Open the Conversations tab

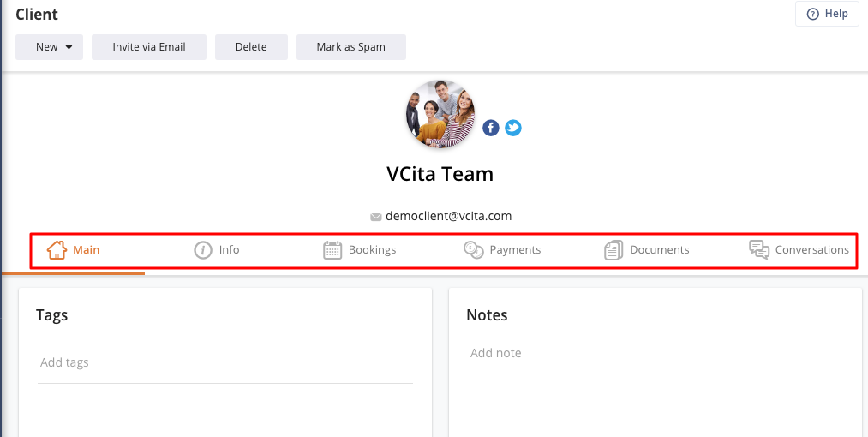pos(799,250)
